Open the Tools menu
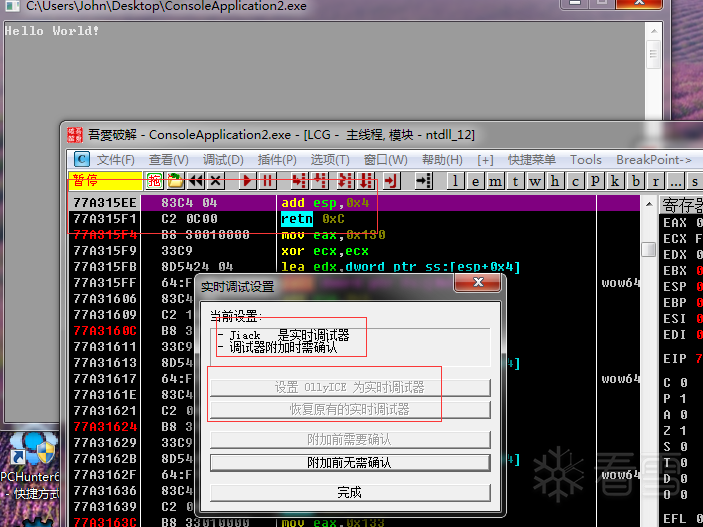The image size is (703, 527). click(586, 160)
